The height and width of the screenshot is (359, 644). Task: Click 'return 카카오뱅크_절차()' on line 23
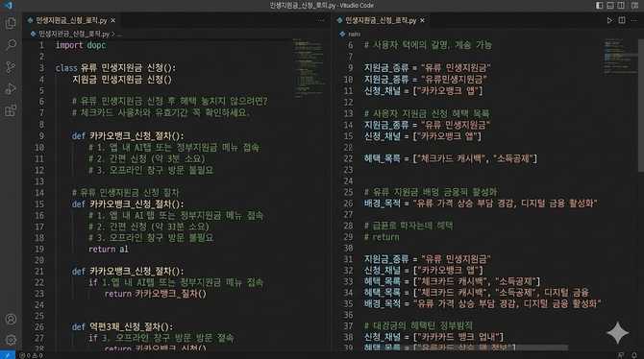[156, 294]
